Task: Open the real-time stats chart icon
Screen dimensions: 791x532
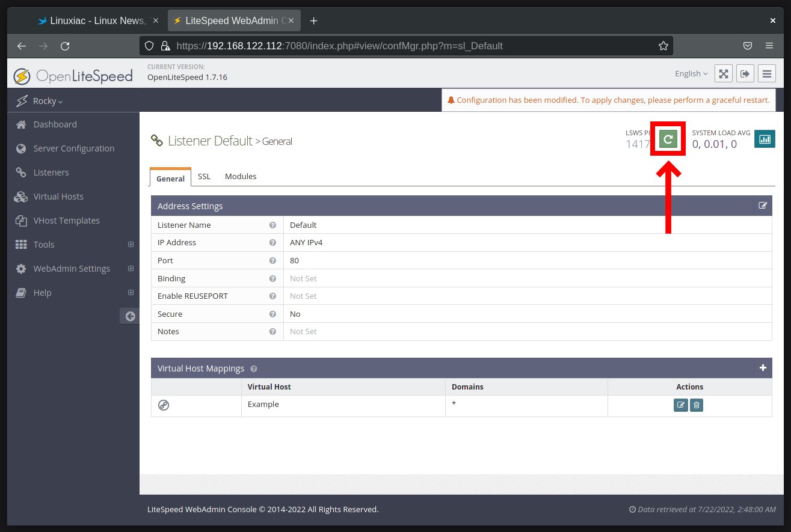Action: click(765, 139)
